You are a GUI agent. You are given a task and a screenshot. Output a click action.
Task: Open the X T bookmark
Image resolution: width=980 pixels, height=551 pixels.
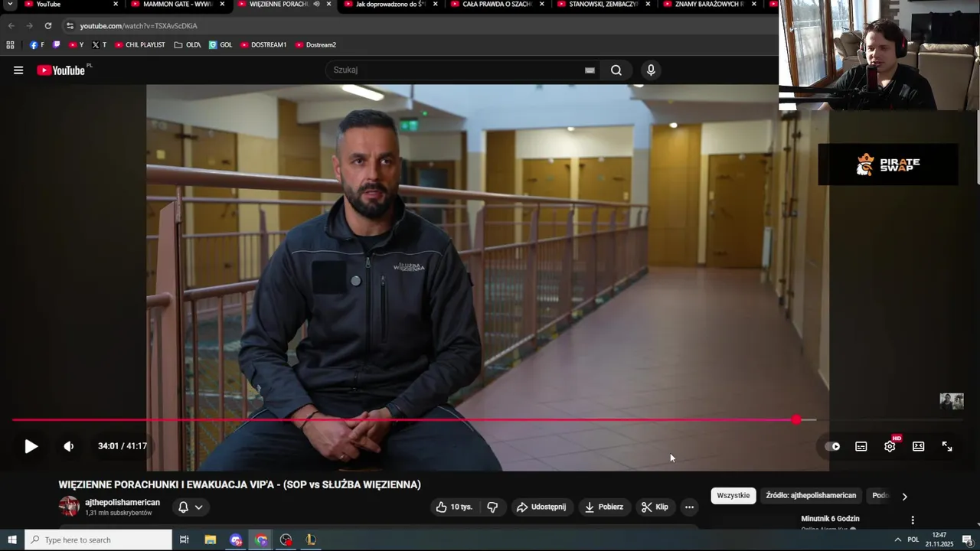(99, 45)
